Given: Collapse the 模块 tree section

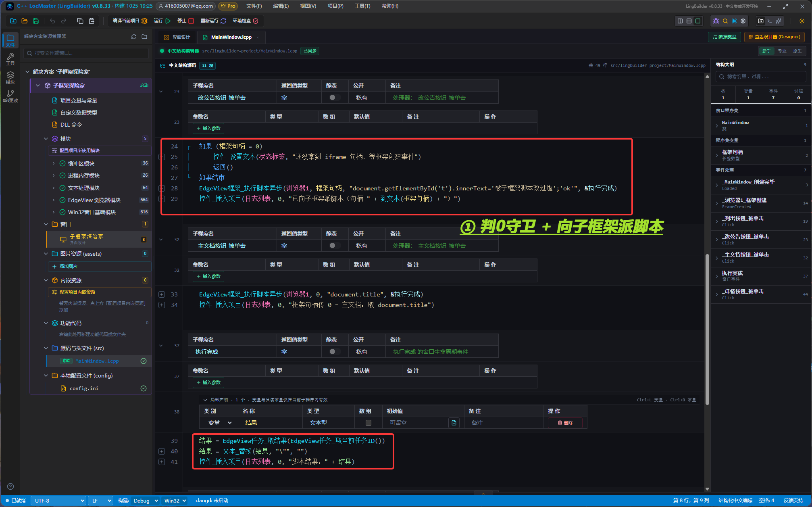Looking at the screenshot, I should [x=46, y=139].
